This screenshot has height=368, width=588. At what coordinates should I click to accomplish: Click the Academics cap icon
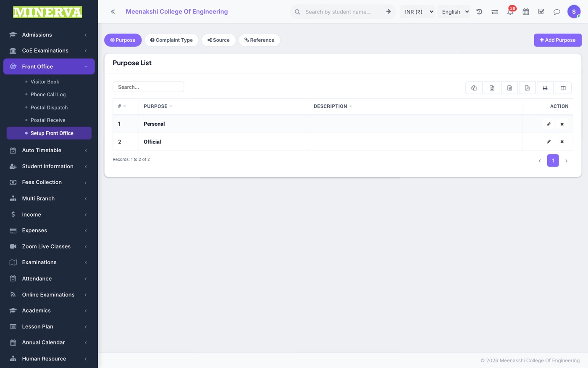click(x=13, y=311)
